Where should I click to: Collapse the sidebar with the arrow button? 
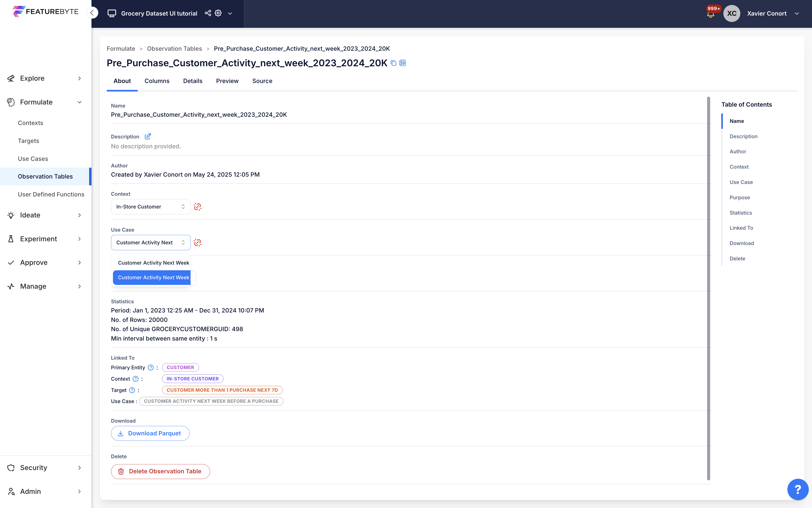coord(92,13)
